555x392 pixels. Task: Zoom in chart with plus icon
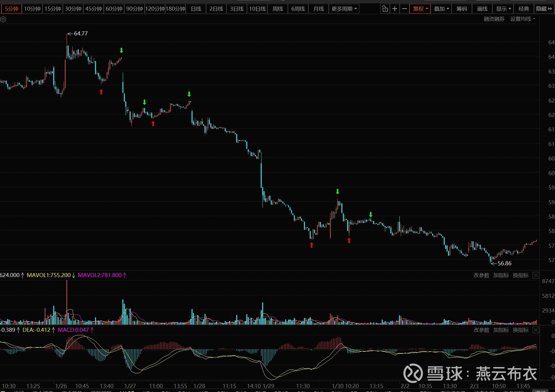[395, 9]
